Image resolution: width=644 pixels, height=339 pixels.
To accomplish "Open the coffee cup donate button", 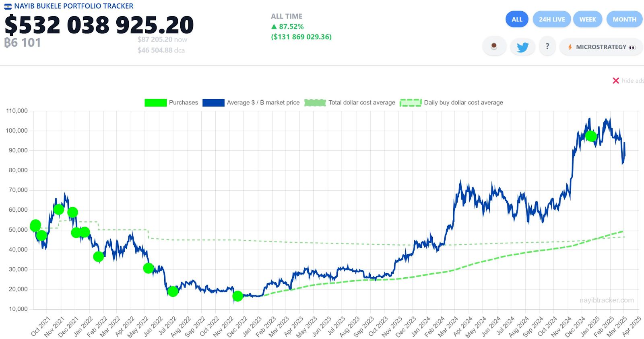I will [494, 46].
